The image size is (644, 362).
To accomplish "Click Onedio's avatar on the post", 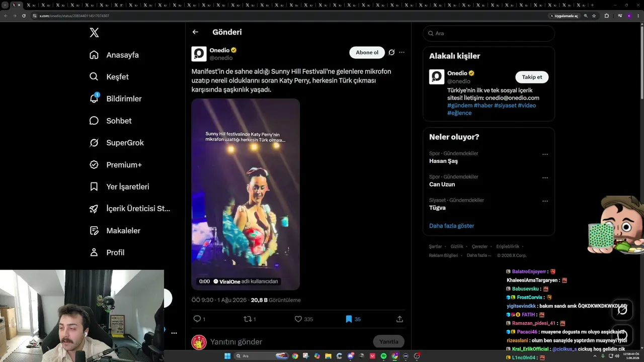I will (199, 54).
